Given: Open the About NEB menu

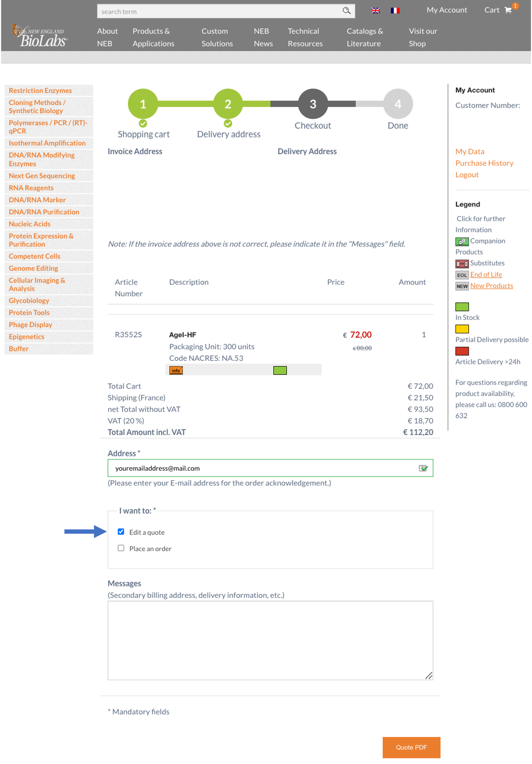Looking at the screenshot, I should pos(107,37).
